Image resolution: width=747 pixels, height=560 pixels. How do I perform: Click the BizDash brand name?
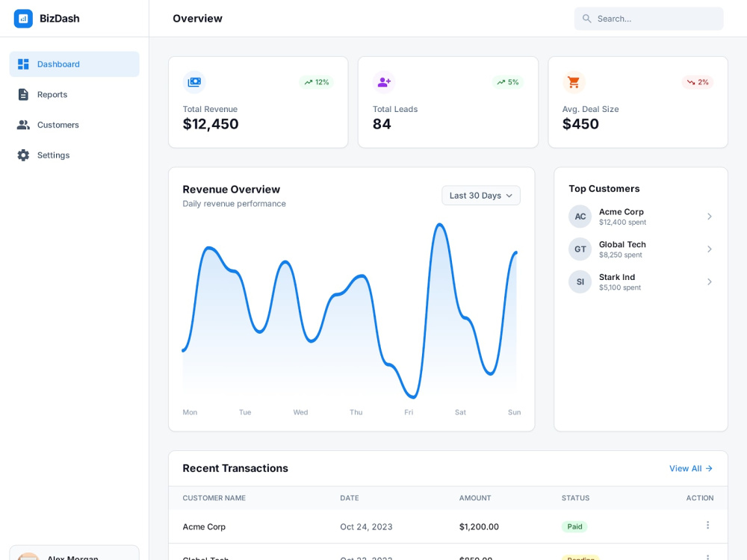point(60,19)
